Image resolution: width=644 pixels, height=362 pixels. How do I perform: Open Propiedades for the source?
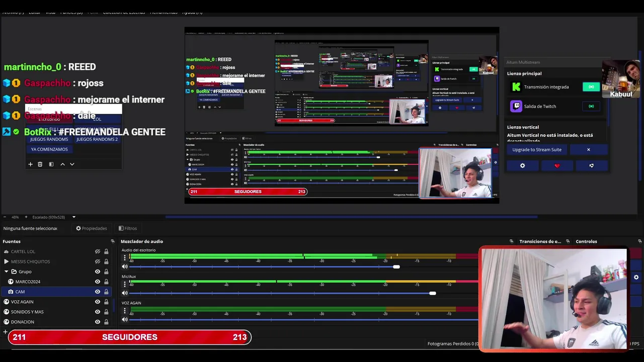click(92, 228)
